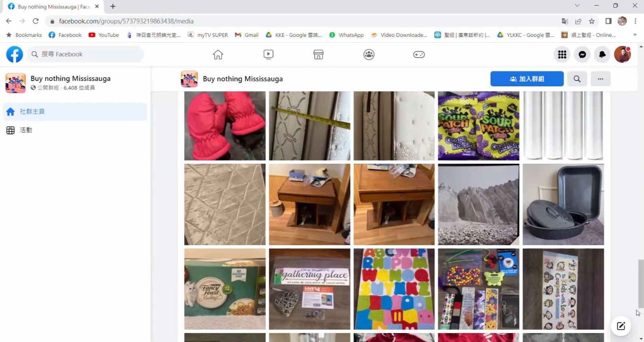
Task: Open Facebook Marketplace icon
Action: [319, 54]
